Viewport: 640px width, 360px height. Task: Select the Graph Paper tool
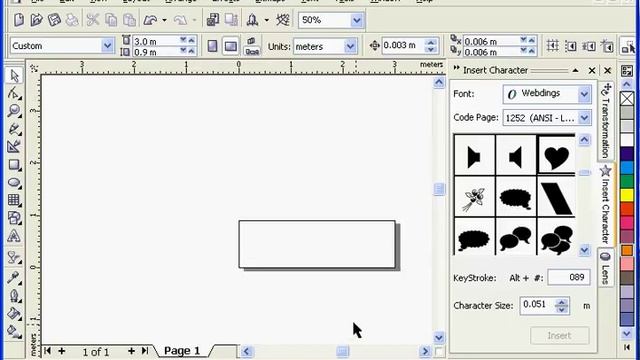click(14, 200)
